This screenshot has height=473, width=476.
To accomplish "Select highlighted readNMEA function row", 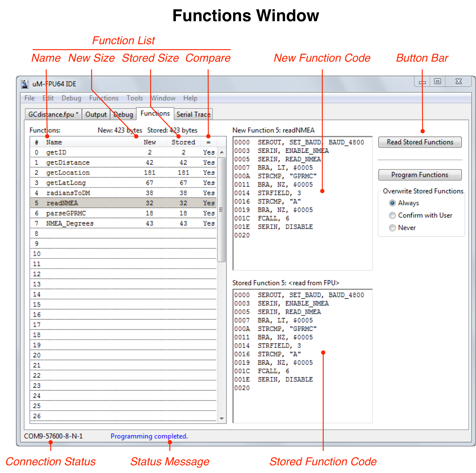I will (123, 203).
